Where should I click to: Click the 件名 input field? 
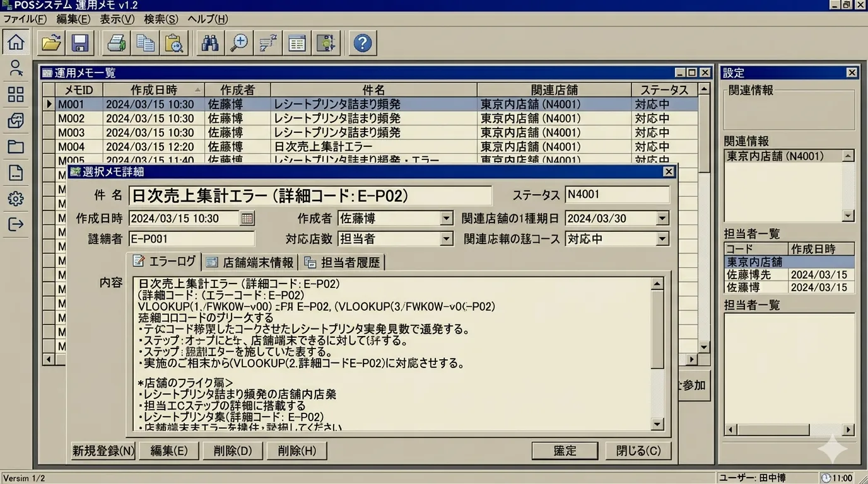coord(310,195)
